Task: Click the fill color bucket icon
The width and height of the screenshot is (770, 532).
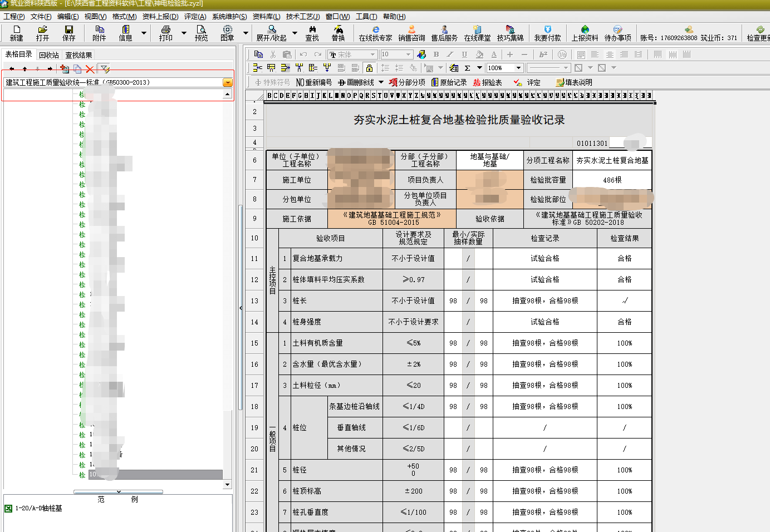Action: [x=479, y=54]
